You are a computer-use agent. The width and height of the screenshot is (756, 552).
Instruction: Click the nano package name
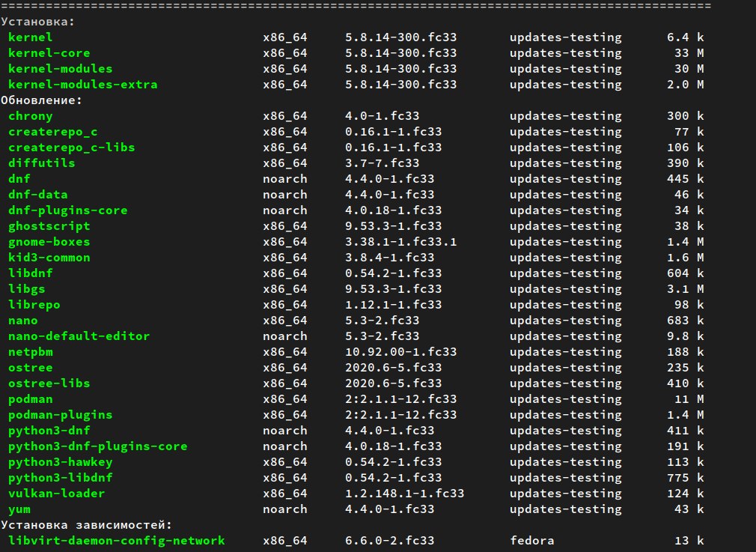coord(23,321)
